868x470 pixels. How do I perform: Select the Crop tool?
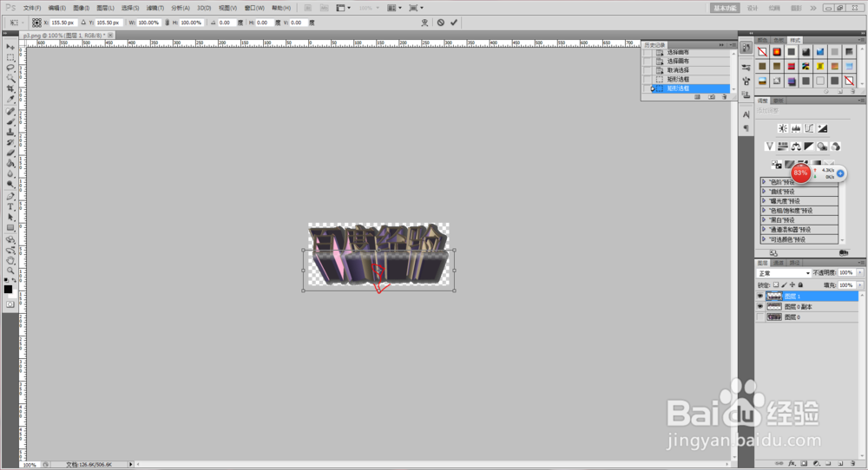click(x=10, y=89)
